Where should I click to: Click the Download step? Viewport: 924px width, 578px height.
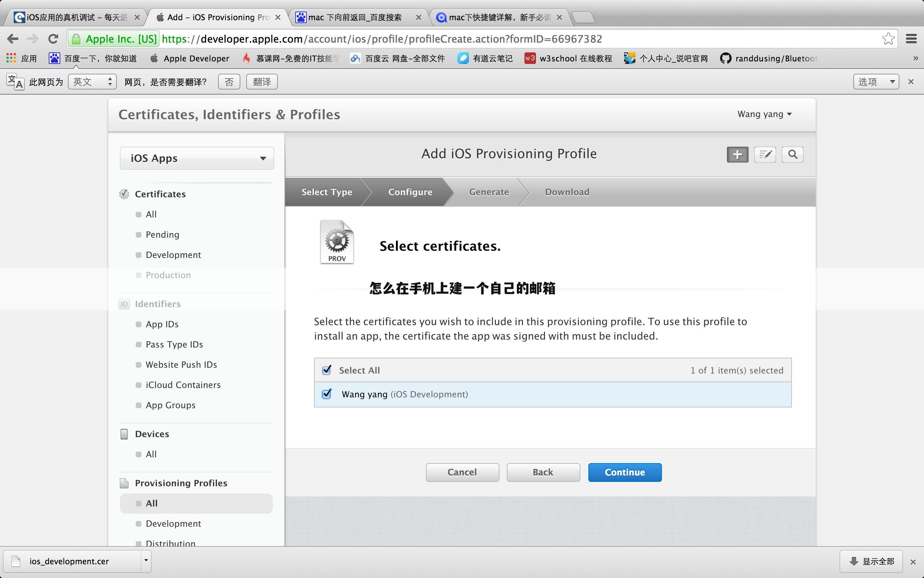tap(567, 192)
